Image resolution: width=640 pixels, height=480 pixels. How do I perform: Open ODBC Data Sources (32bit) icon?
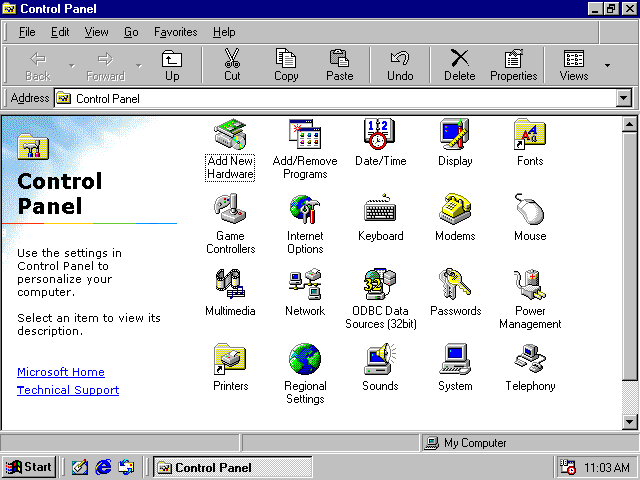point(380,284)
